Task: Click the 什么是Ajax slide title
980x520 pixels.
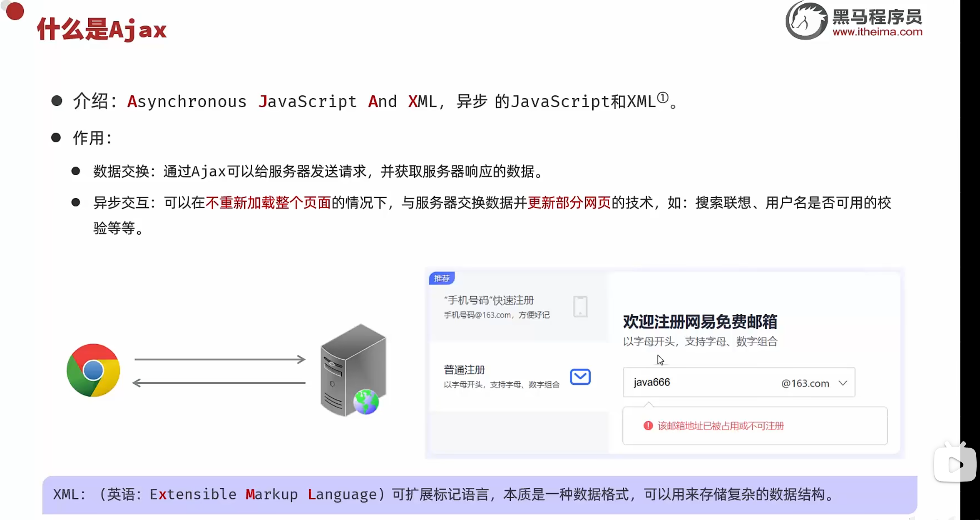Action: pyautogui.click(x=102, y=29)
